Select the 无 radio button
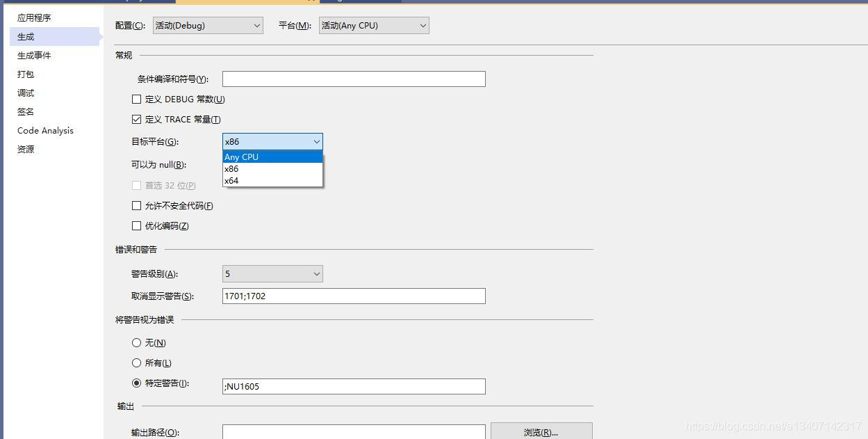Screen dimensions: 868x439 pos(136,342)
